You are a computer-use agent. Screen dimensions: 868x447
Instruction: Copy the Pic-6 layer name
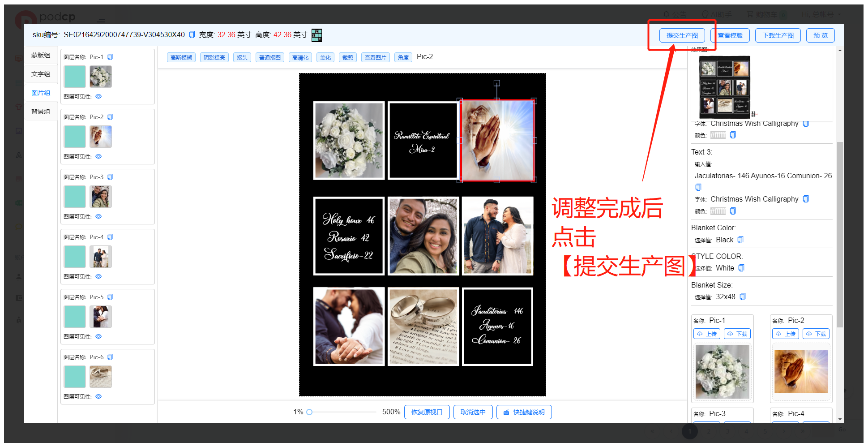coord(110,357)
